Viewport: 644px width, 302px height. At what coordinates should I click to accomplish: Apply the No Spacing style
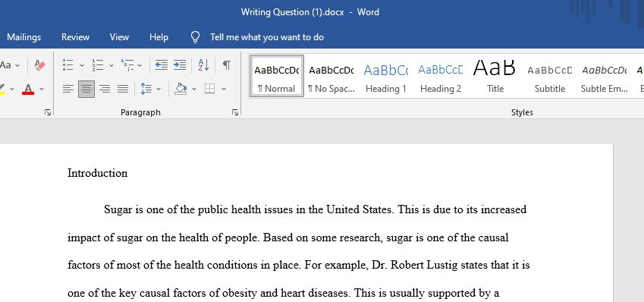(331, 76)
